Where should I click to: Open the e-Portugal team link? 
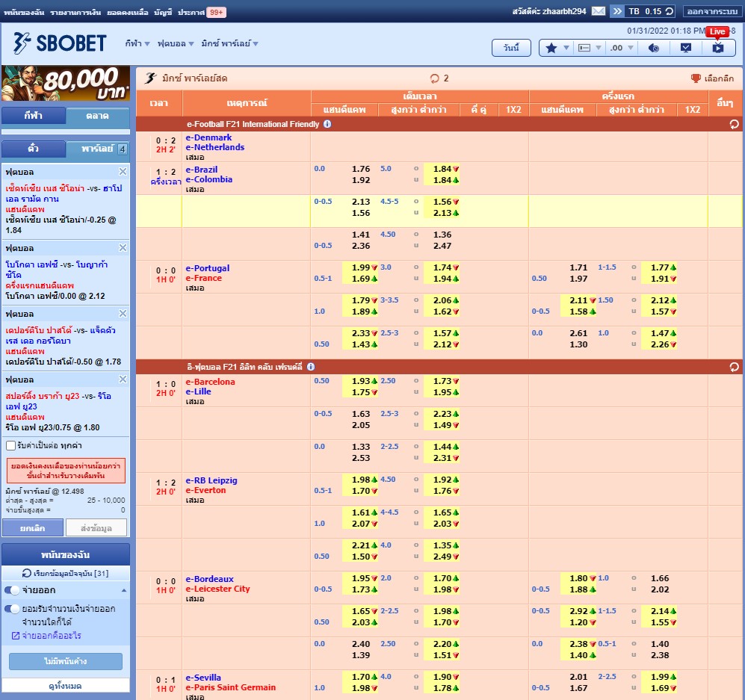(207, 268)
